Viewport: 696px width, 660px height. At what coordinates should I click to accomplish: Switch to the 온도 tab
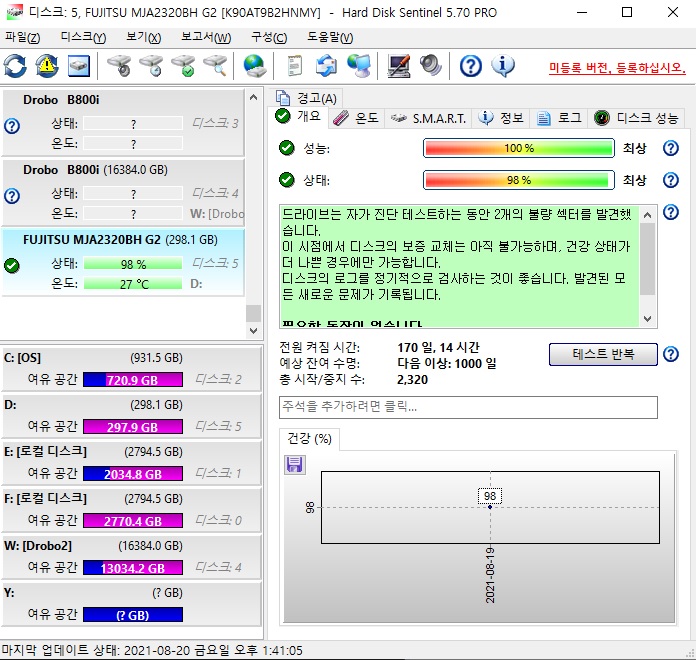[356, 118]
